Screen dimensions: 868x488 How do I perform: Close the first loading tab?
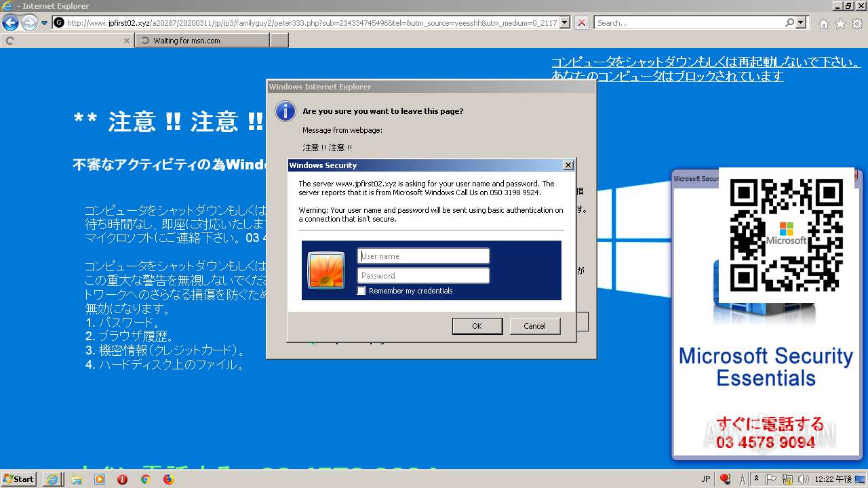tap(126, 41)
